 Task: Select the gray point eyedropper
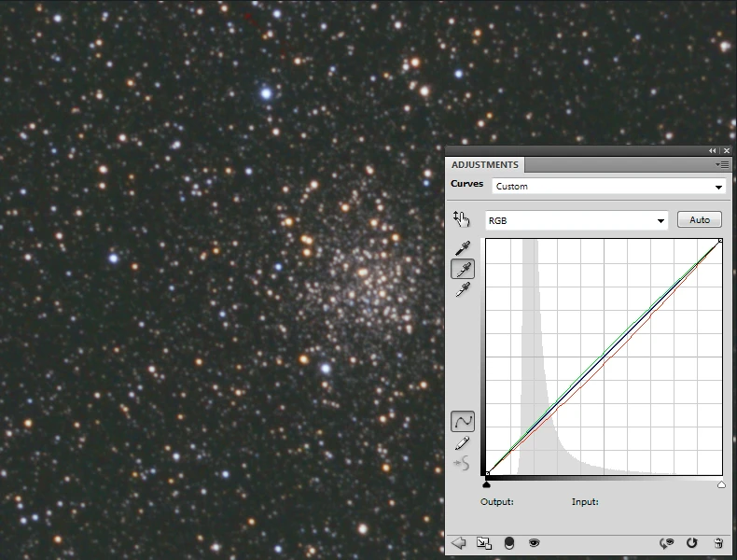[462, 269]
